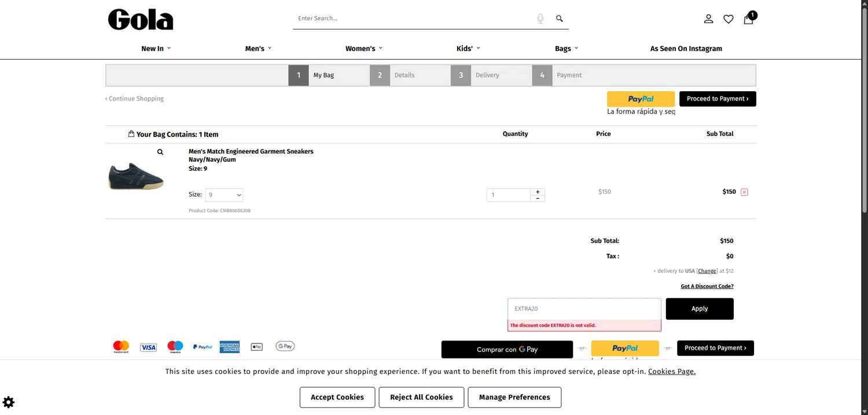Click the Navy/Navy/Gum color text
The height and width of the screenshot is (415, 868).
(x=212, y=160)
